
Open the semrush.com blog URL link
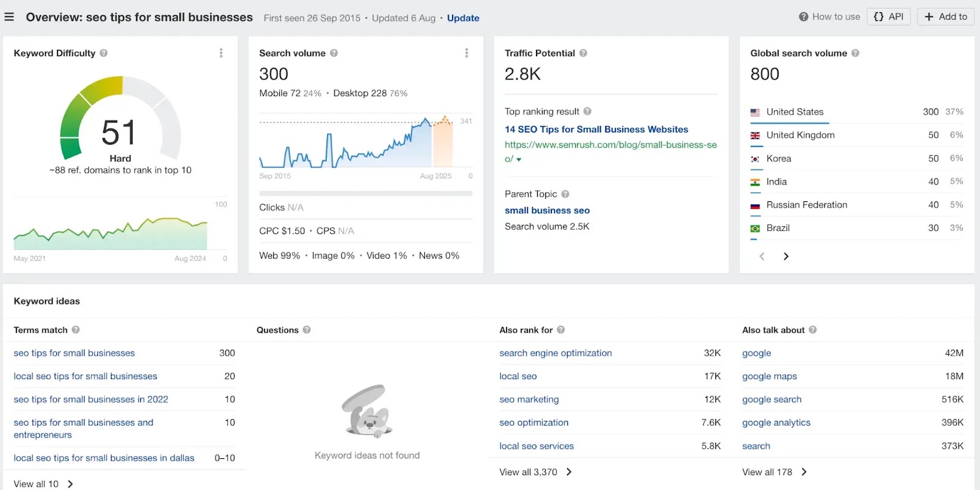click(611, 151)
